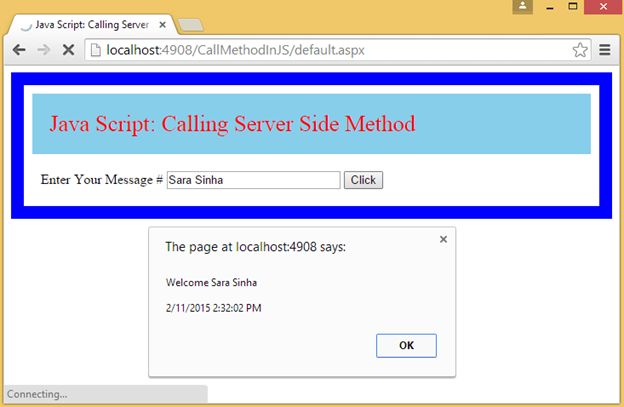Maximize the Chrome window
The width and height of the screenshot is (624, 407).
[573, 6]
